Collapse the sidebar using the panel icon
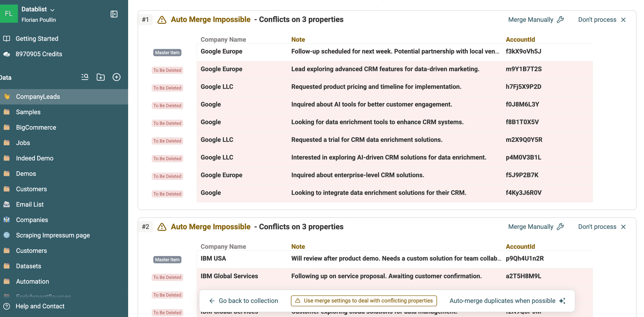Image resolution: width=644 pixels, height=317 pixels. 114,14
